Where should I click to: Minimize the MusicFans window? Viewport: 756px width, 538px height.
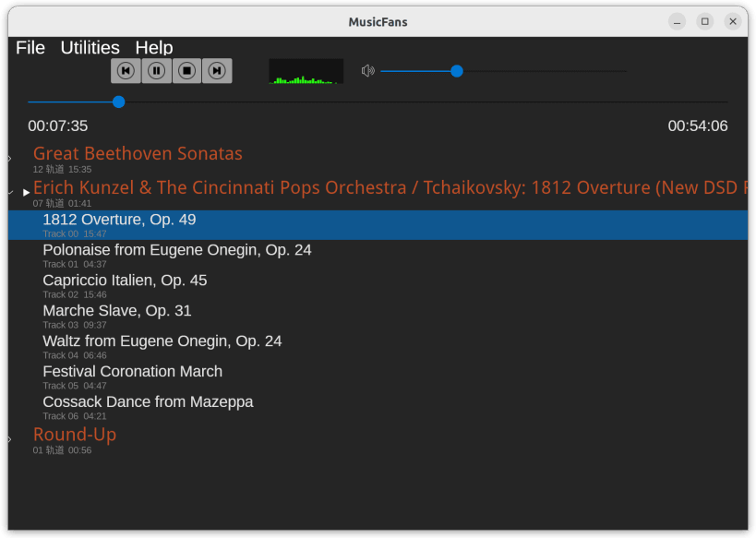pos(677,22)
